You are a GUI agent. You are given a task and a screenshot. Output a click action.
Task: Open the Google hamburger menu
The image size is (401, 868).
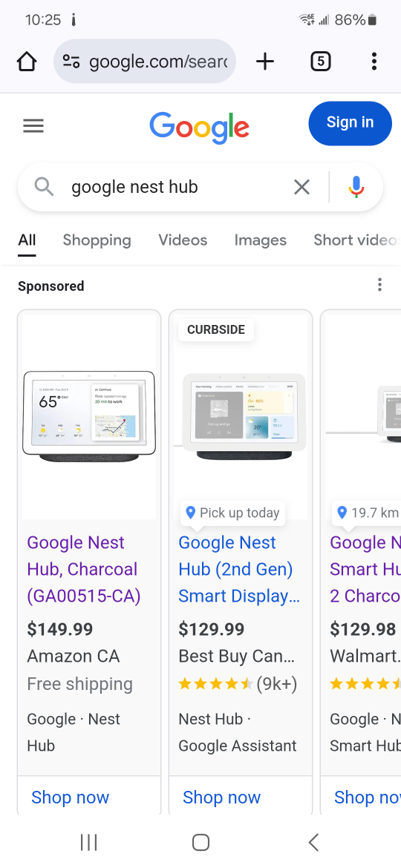pyautogui.click(x=33, y=126)
